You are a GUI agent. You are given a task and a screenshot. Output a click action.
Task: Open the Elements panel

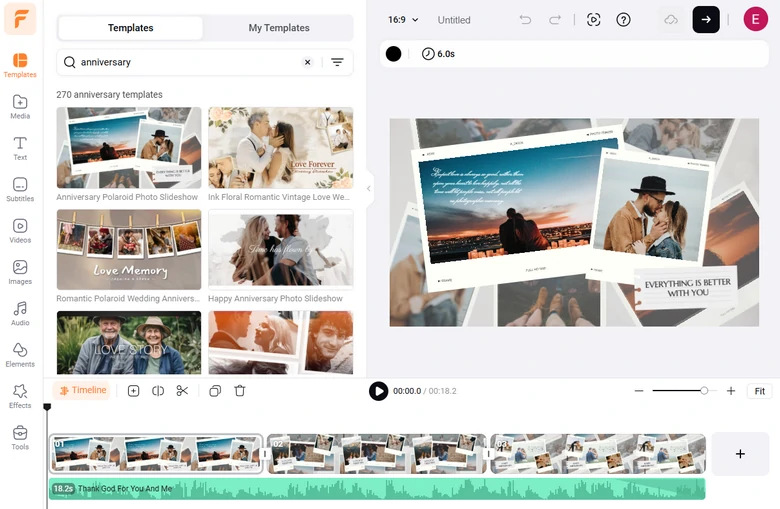(20, 355)
